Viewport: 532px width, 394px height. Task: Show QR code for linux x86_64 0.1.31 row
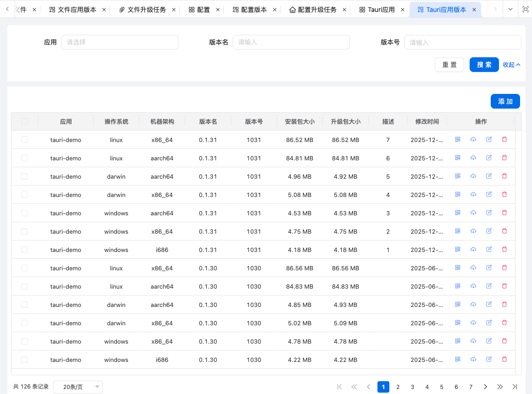coord(458,139)
